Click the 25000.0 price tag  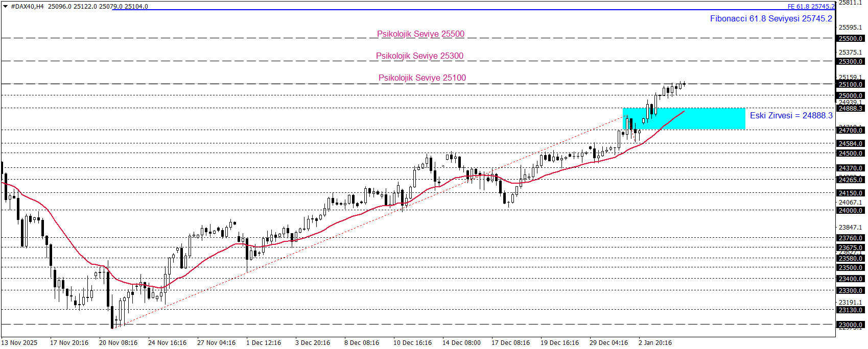tap(851, 95)
